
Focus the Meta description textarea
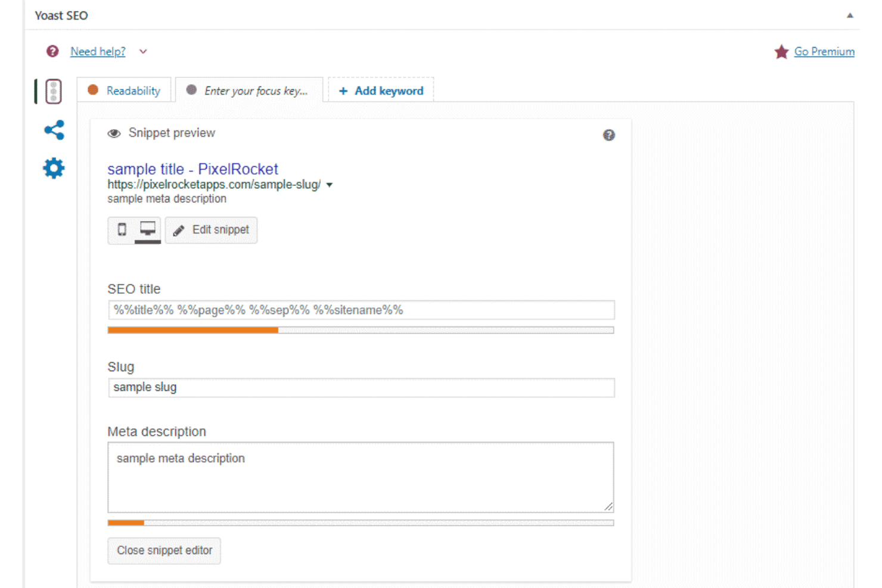tap(361, 477)
